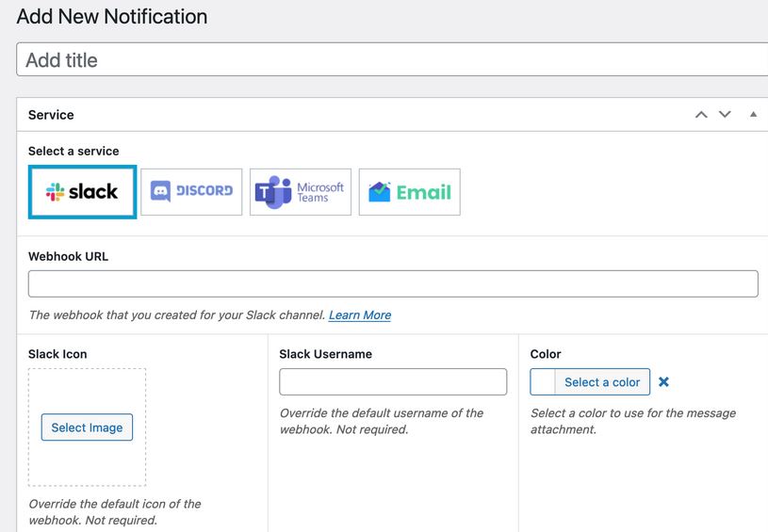Click the empty color preview swatch
The width and height of the screenshot is (768, 532).
(543, 381)
